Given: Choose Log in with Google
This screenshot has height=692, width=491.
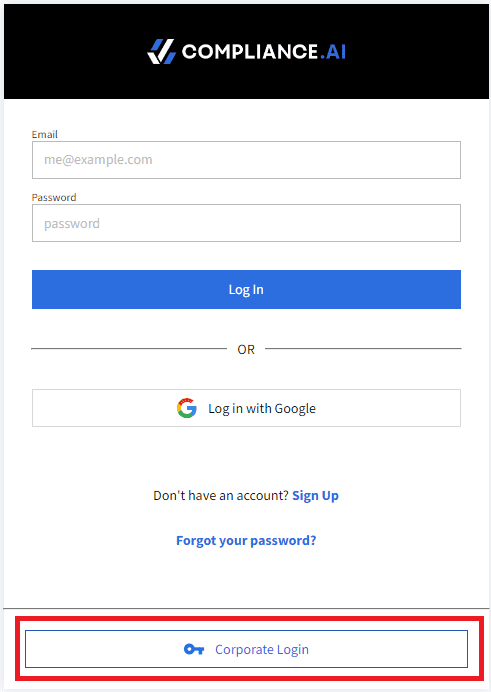Looking at the screenshot, I should [x=246, y=408].
